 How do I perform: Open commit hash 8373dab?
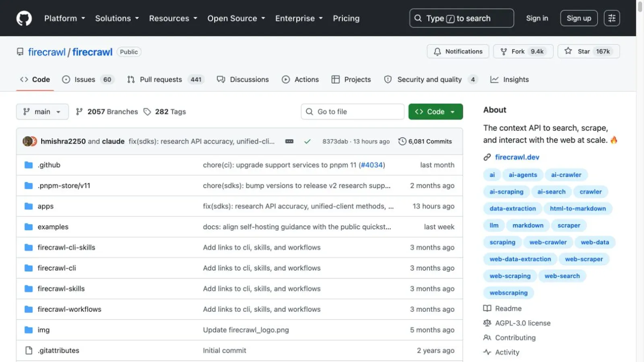335,141
